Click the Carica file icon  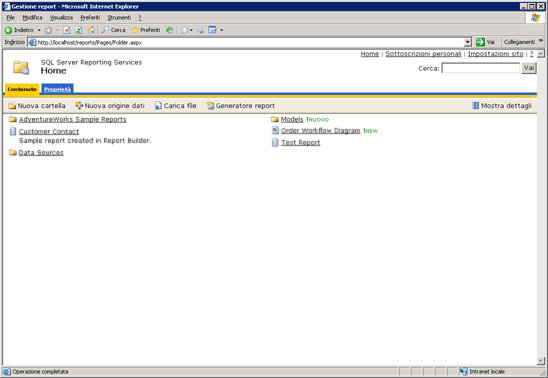click(158, 106)
